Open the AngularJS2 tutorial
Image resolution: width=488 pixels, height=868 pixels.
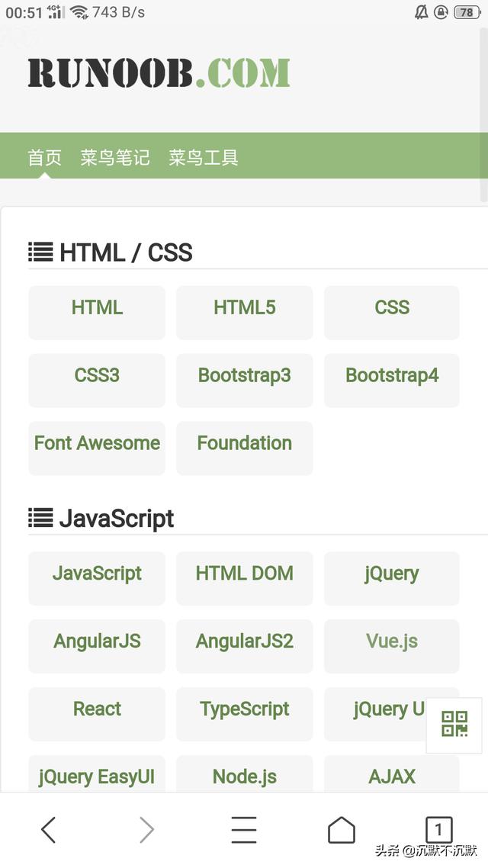(245, 646)
